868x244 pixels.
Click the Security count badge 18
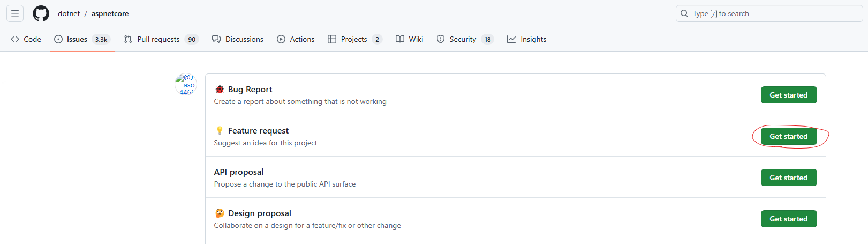[x=487, y=39]
